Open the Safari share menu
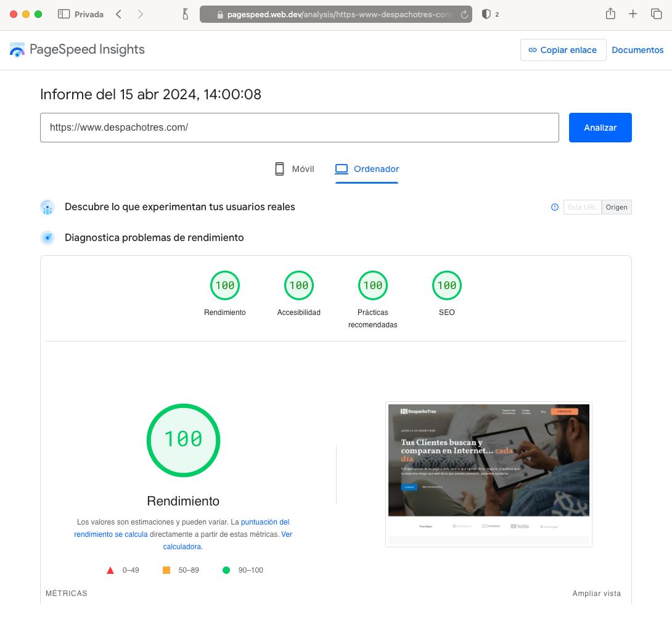Image resolution: width=672 pixels, height=617 pixels. coord(610,14)
